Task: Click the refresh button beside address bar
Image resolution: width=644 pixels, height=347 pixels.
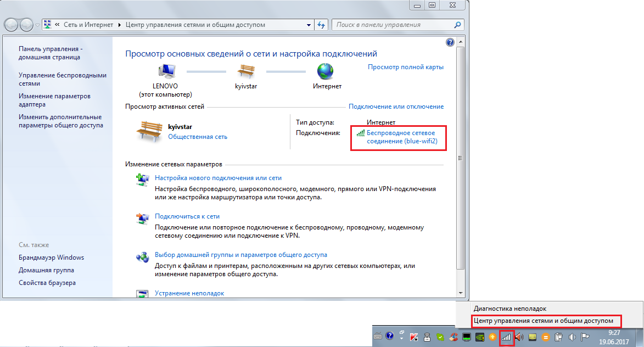Action: [x=322, y=25]
